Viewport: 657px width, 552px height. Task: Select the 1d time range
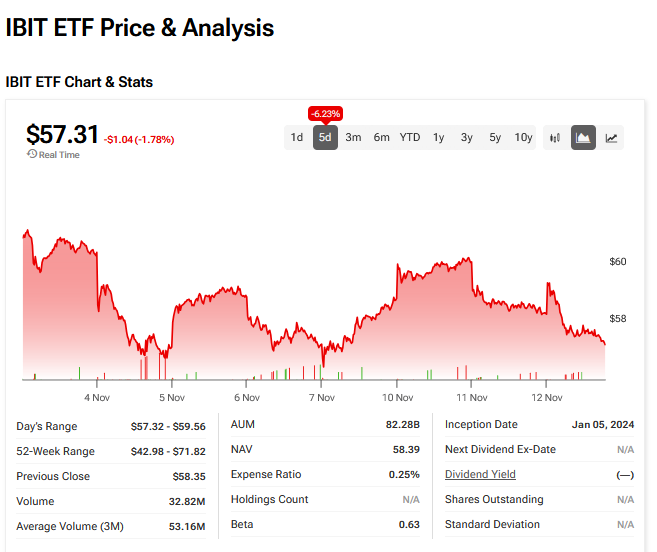click(297, 138)
